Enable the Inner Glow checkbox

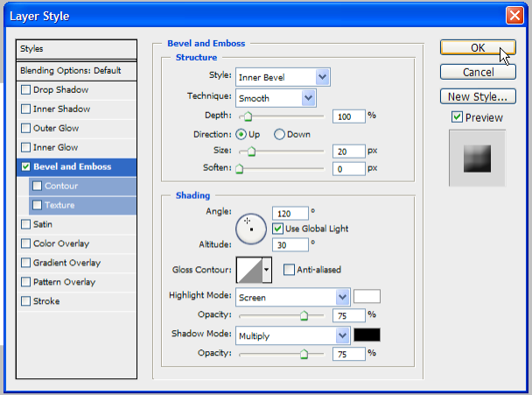click(x=25, y=147)
